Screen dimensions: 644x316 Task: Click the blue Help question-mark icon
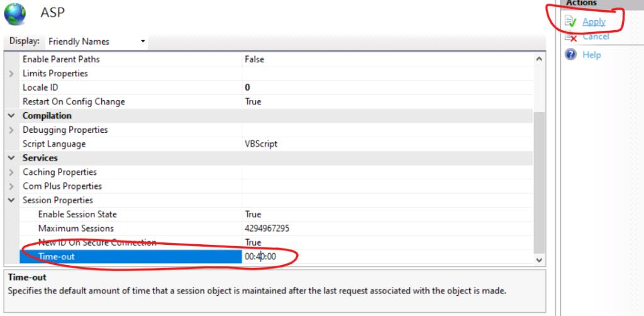point(571,54)
